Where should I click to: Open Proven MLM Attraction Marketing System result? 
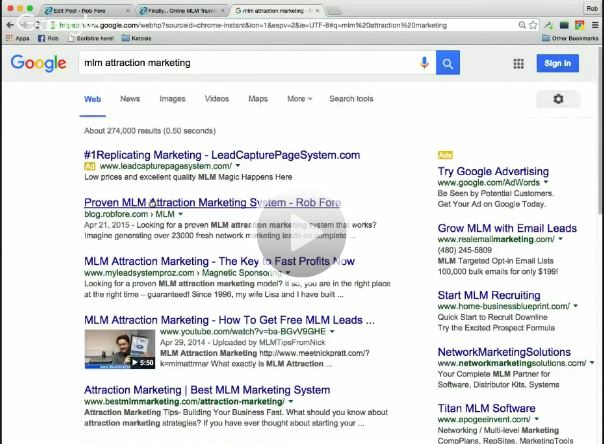(212, 203)
